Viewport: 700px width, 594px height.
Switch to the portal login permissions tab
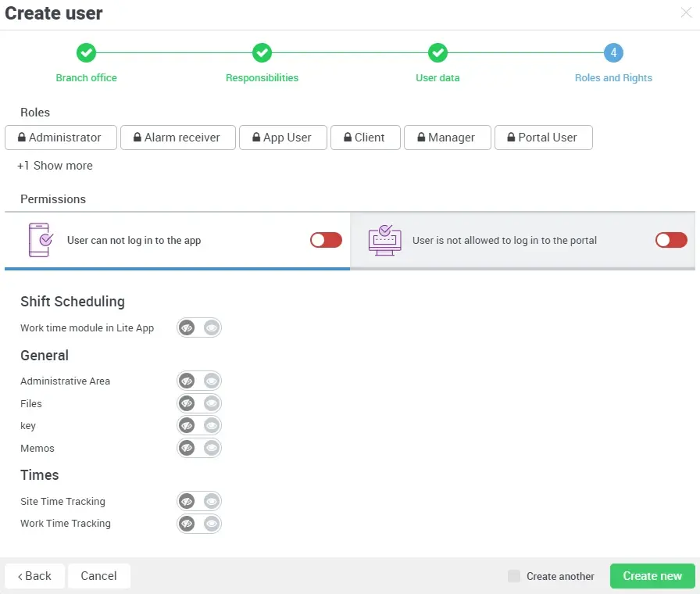(522, 241)
